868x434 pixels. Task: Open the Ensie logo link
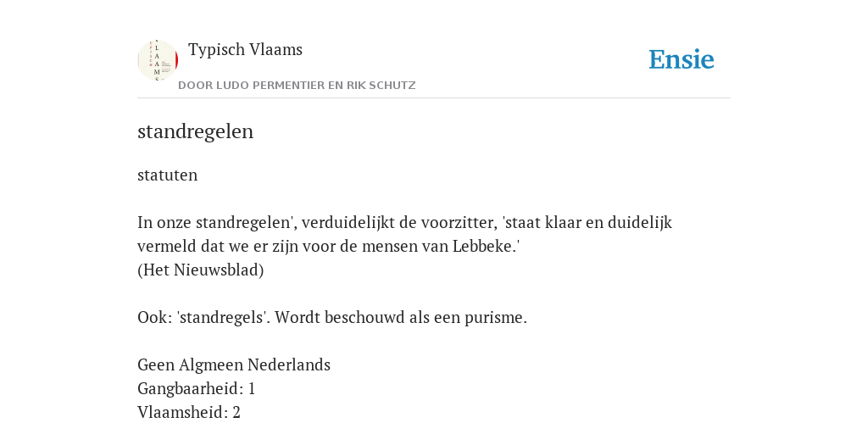pyautogui.click(x=682, y=60)
